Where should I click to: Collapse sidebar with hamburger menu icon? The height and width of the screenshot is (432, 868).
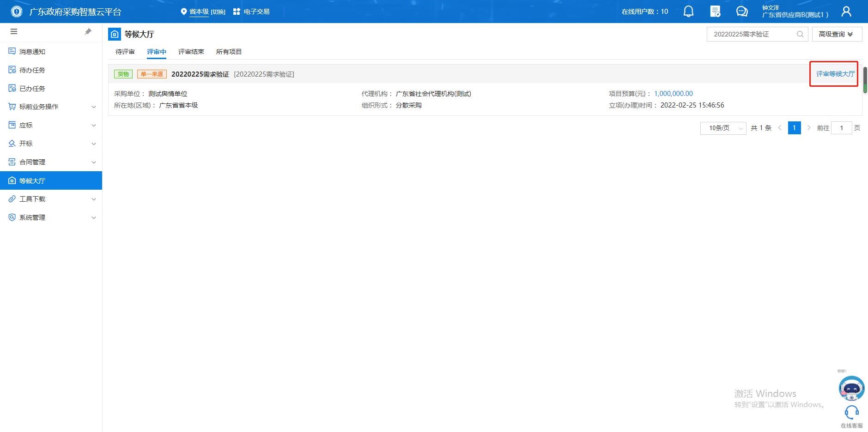coord(14,31)
